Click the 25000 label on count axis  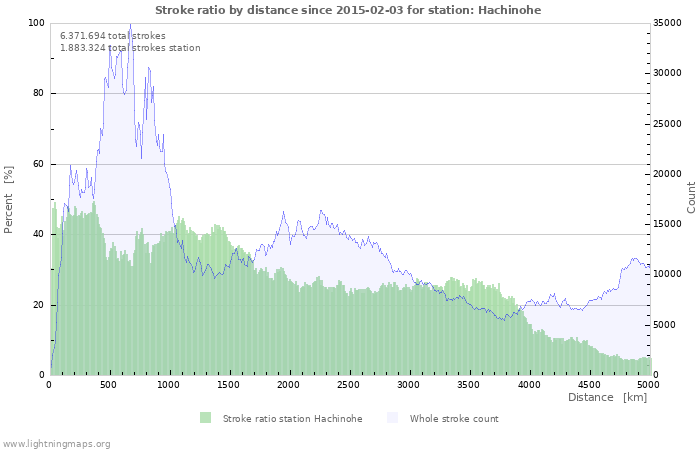(x=667, y=124)
